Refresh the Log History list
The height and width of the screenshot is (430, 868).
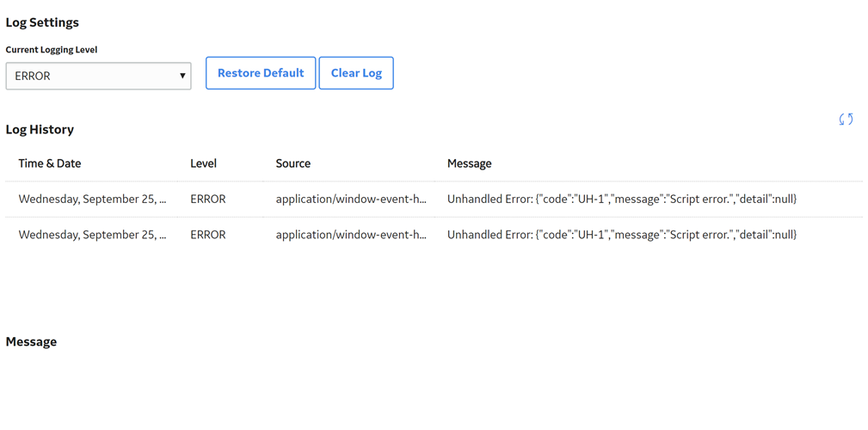846,119
